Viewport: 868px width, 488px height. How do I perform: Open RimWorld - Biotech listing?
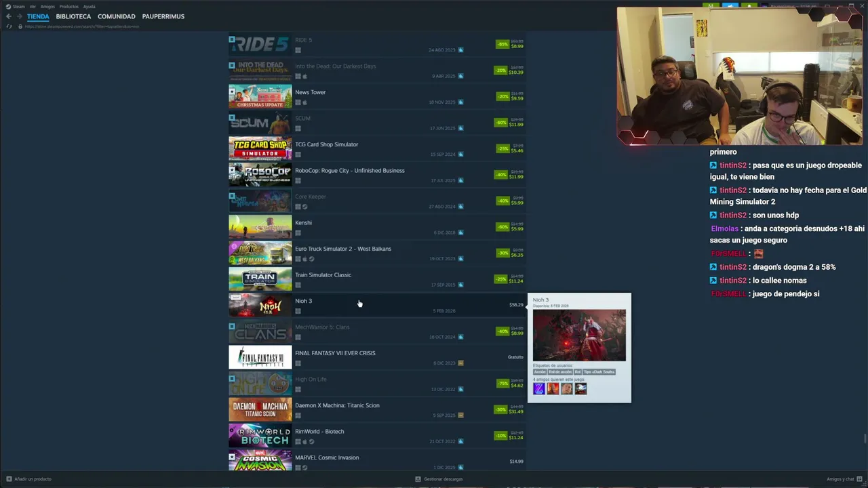point(377,436)
